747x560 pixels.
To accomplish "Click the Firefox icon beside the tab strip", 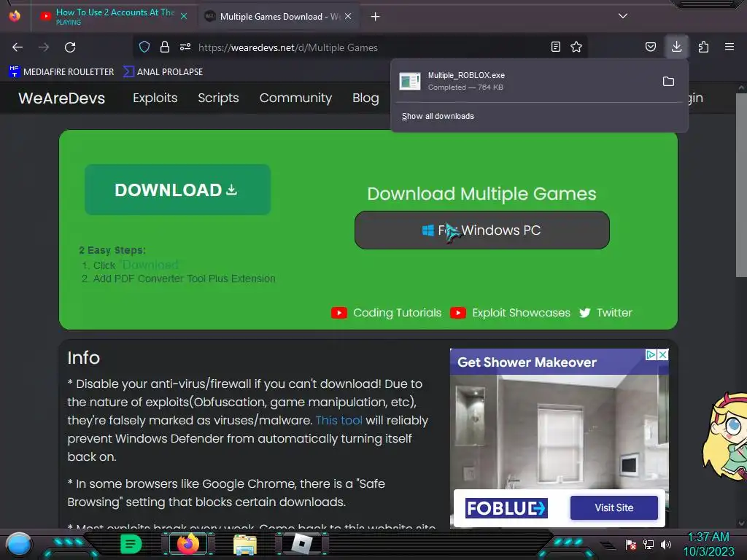I will [15, 16].
